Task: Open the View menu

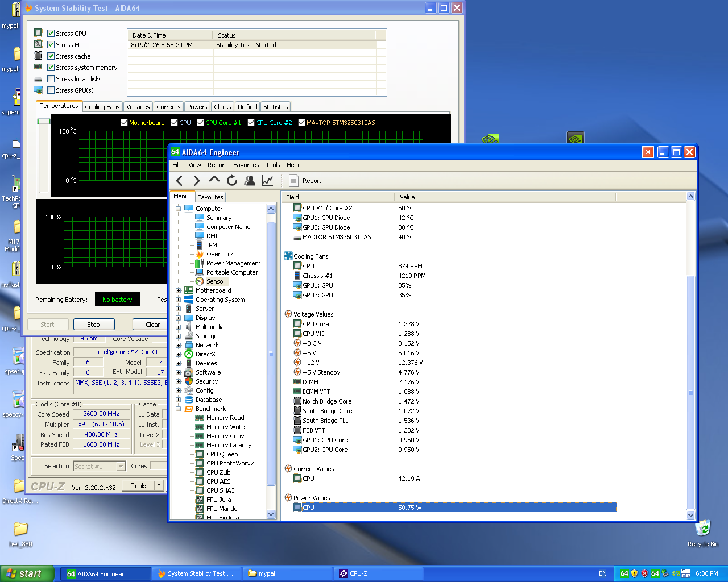Action: [195, 165]
